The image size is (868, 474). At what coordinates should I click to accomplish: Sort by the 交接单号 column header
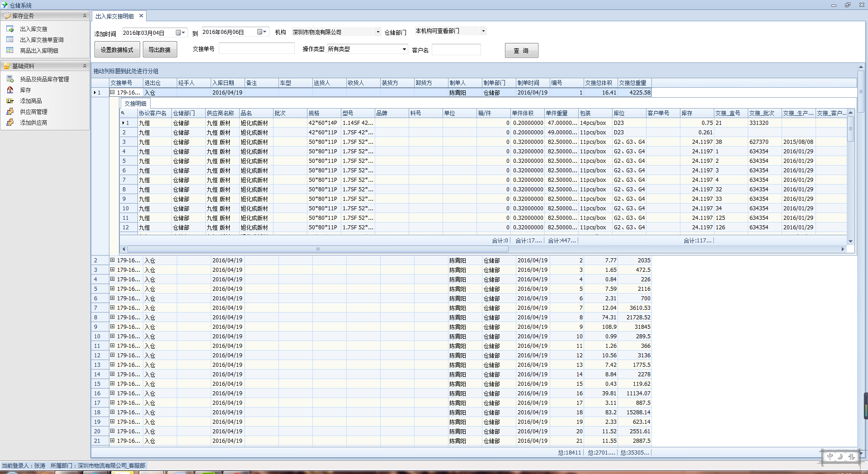coord(126,83)
